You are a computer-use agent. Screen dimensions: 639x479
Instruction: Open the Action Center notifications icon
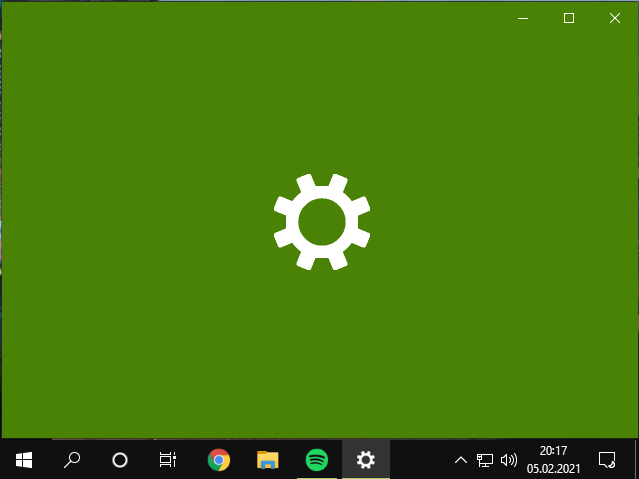pyautogui.click(x=606, y=460)
